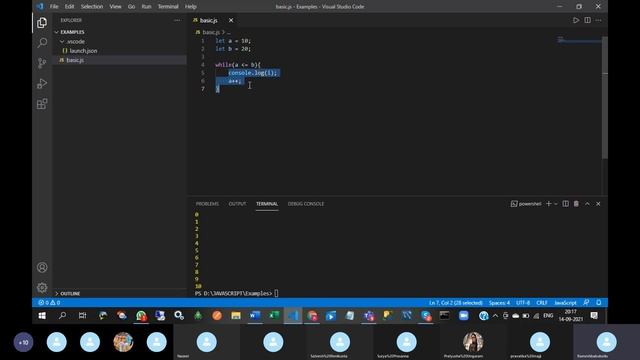Maximize the terminal panel with chevron up
This screenshot has width=640, height=360.
point(587,204)
